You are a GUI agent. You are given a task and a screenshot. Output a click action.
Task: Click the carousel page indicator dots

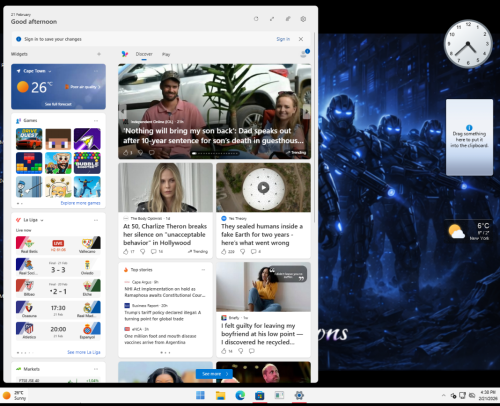point(214,153)
